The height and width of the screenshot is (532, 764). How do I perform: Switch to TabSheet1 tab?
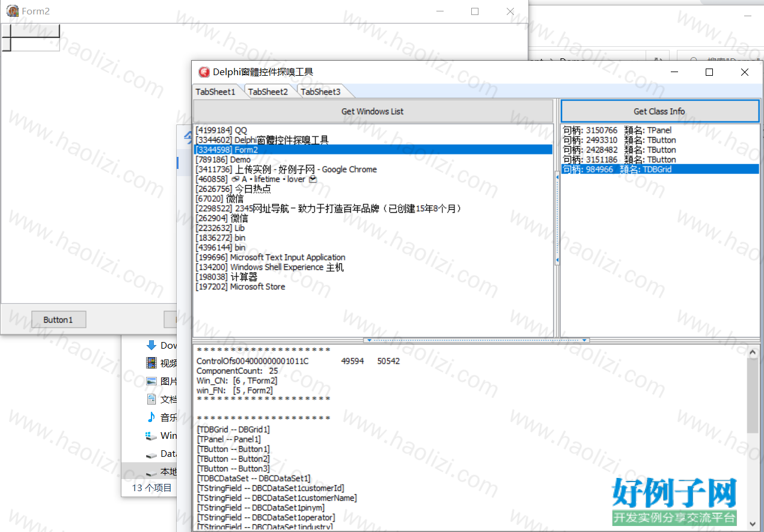216,91
